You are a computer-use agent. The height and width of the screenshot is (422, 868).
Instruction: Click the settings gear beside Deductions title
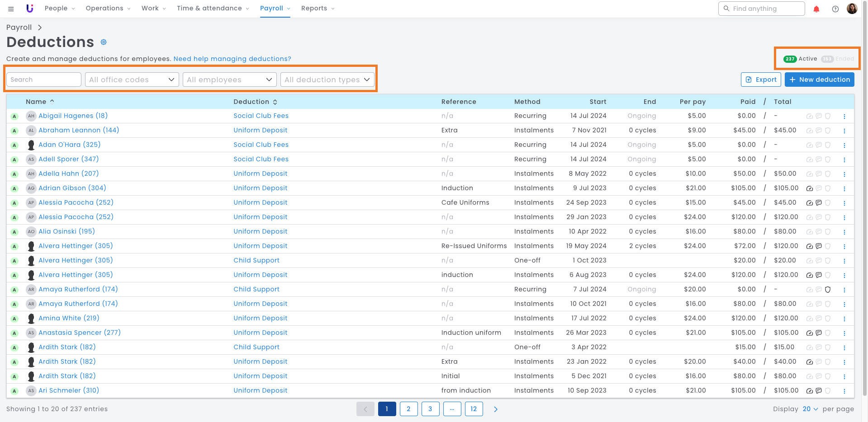[104, 42]
